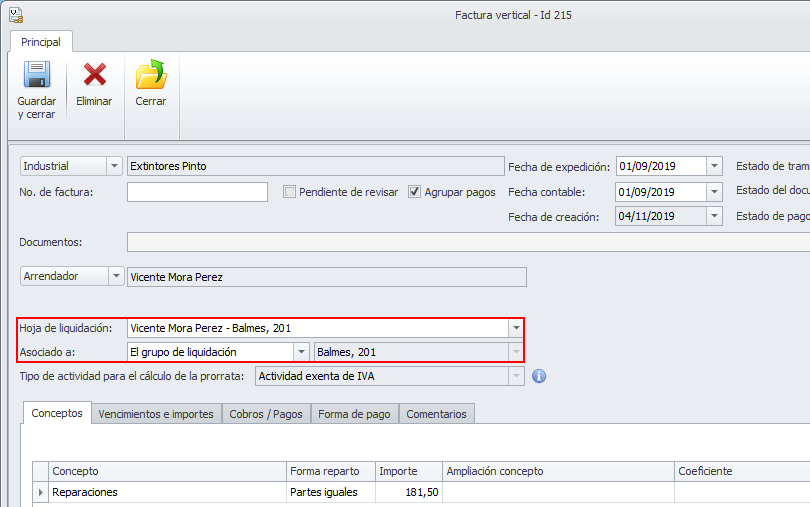Switch to Vencimientos e importes tab

156,414
